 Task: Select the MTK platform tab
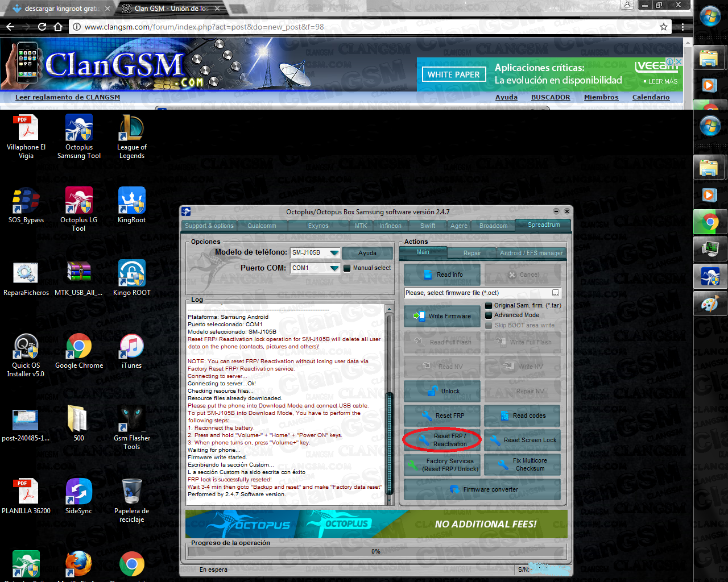[361, 226]
